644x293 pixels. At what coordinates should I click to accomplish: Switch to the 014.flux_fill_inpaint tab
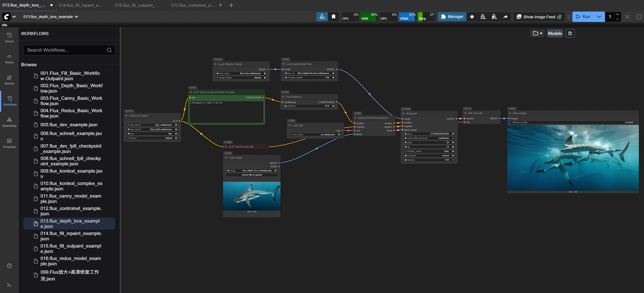click(x=81, y=5)
